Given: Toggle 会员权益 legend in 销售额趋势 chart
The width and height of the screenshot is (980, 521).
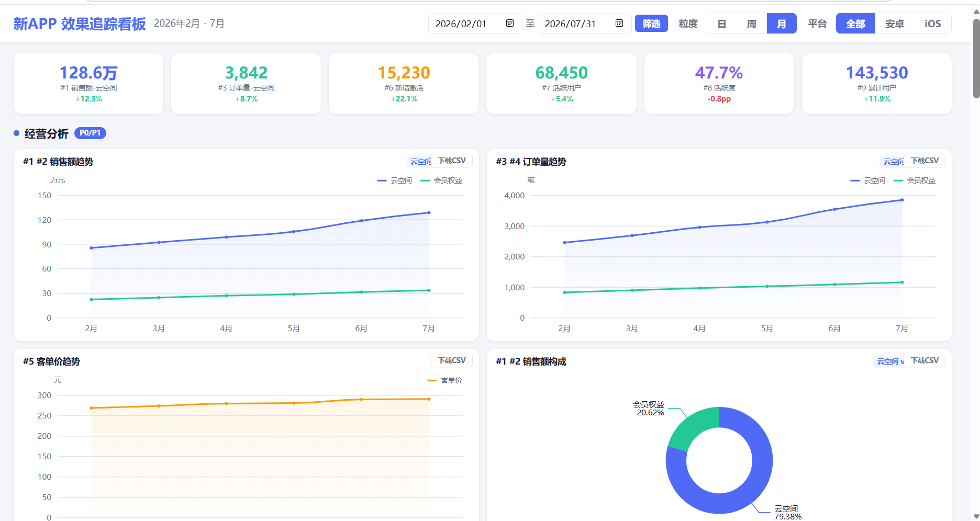Looking at the screenshot, I should pos(441,180).
